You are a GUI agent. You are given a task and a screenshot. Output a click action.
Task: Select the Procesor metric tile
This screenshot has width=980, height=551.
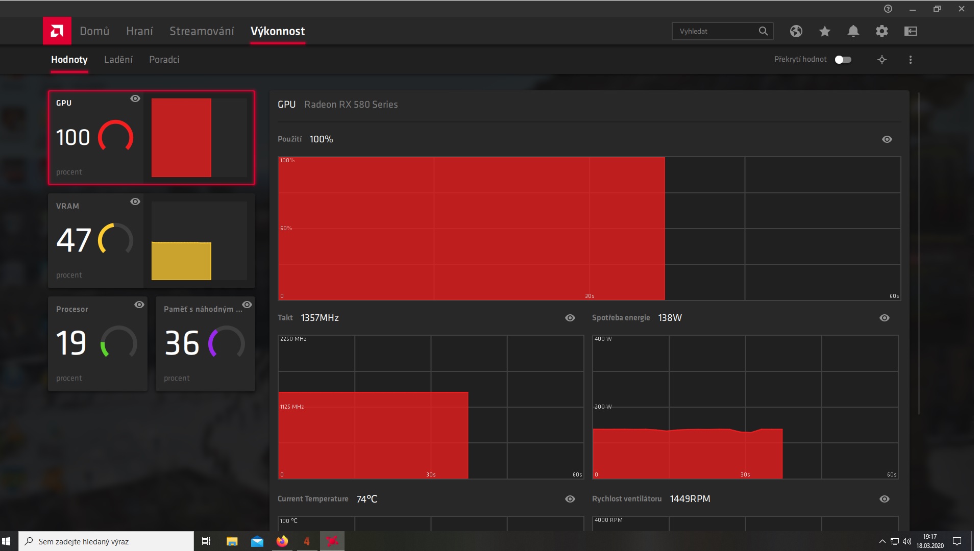click(x=97, y=343)
